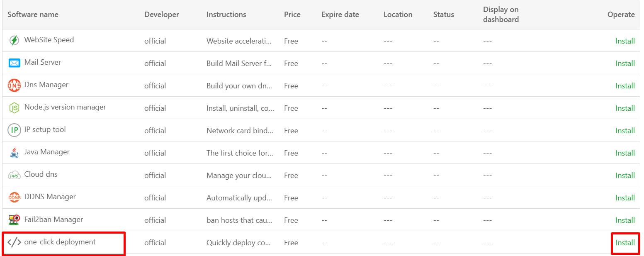This screenshot has width=644, height=256.
Task: Click the Software name column header
Action: point(33,15)
